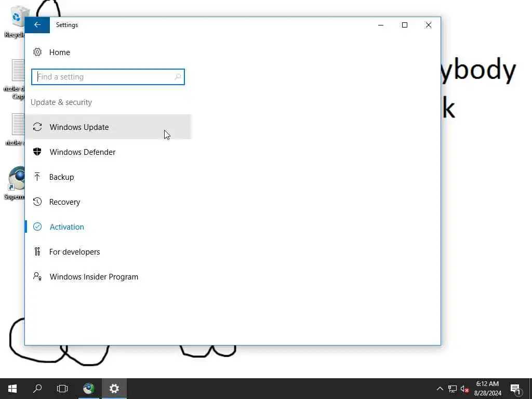Click the Update & security heading
This screenshot has height=399, width=532.
point(61,102)
